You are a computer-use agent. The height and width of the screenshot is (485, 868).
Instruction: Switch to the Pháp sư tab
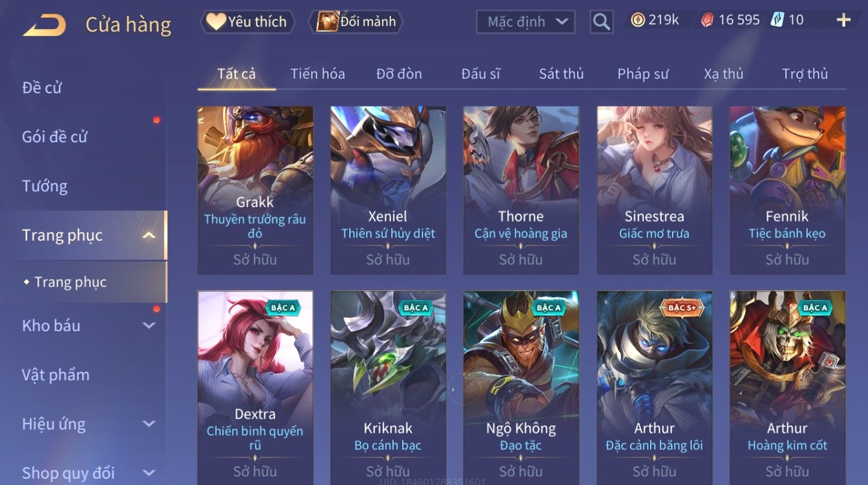tap(643, 74)
